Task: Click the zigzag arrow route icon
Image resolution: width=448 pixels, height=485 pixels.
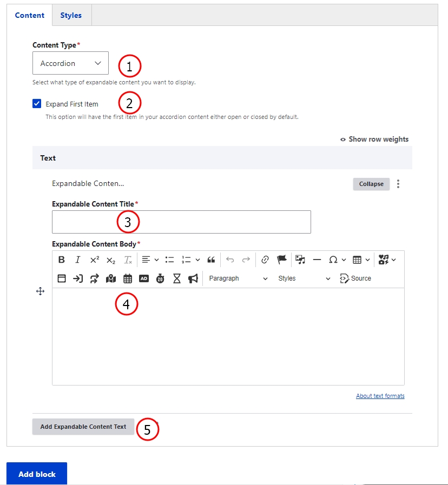Action: [x=95, y=278]
